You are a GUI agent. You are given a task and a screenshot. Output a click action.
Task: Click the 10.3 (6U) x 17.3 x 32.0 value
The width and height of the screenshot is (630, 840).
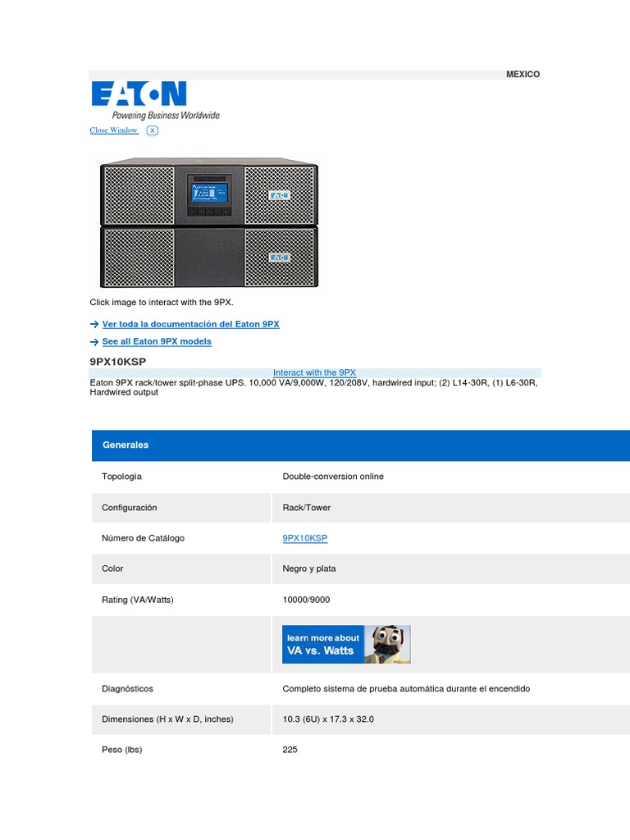(x=328, y=719)
